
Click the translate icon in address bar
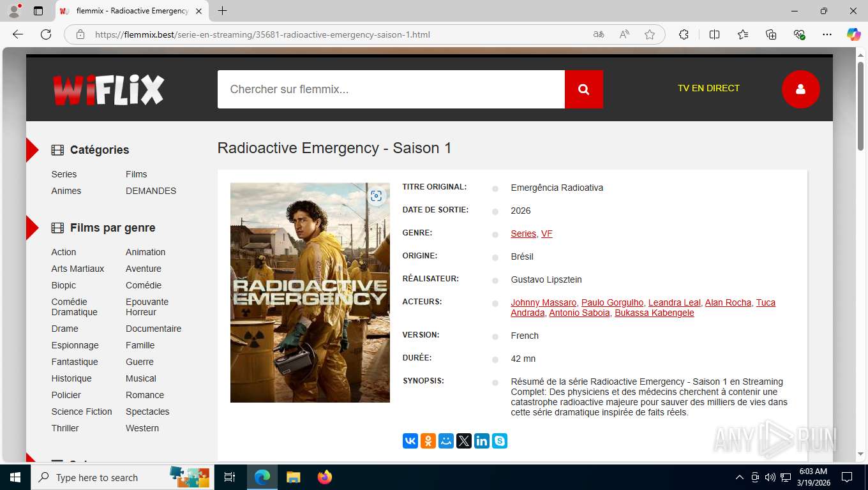(x=599, y=34)
